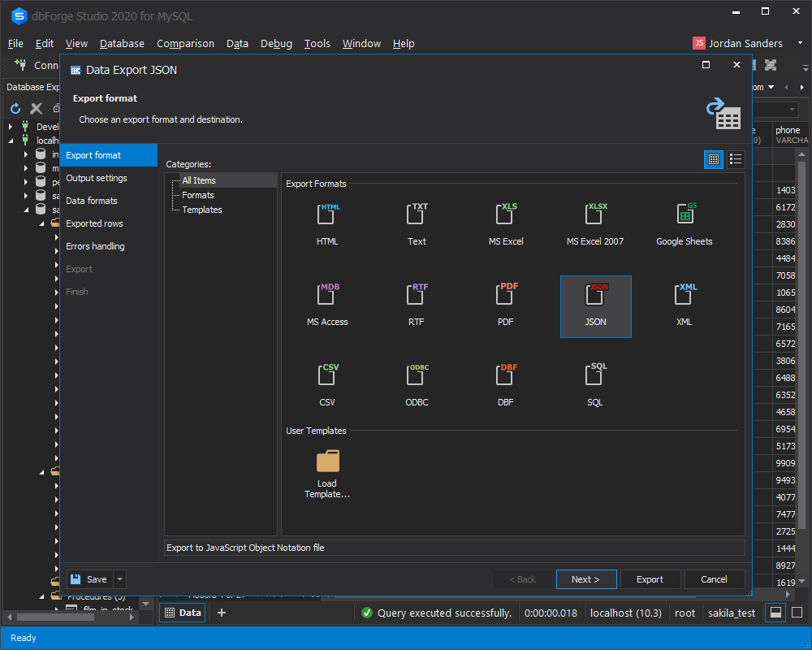Open the Tools menu
This screenshot has width=812, height=650.
pyautogui.click(x=317, y=44)
